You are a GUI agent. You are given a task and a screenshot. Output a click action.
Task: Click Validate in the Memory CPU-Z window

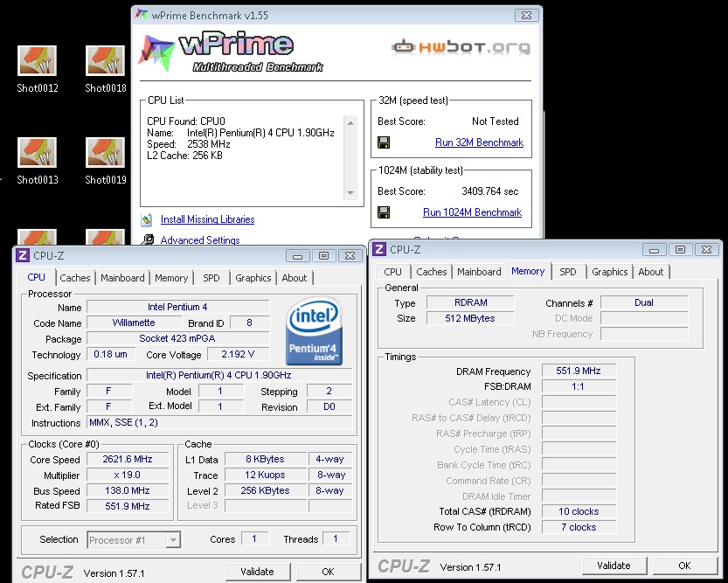tap(614, 566)
